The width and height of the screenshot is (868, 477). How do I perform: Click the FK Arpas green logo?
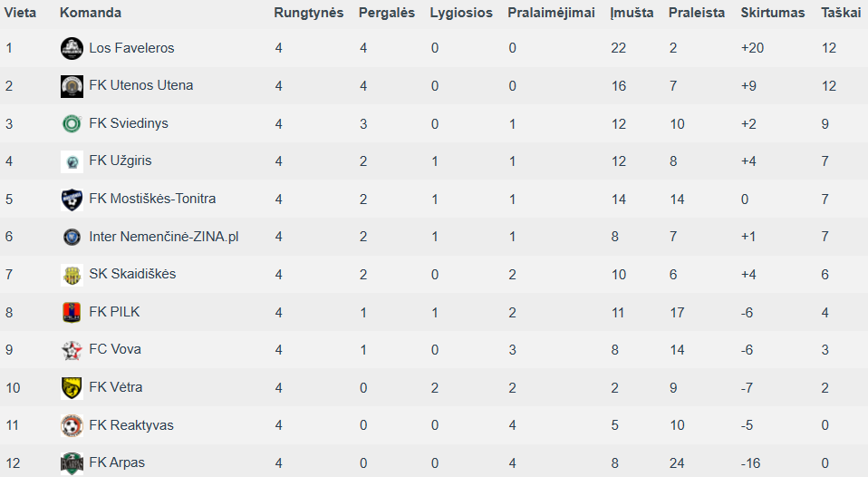[72, 463]
